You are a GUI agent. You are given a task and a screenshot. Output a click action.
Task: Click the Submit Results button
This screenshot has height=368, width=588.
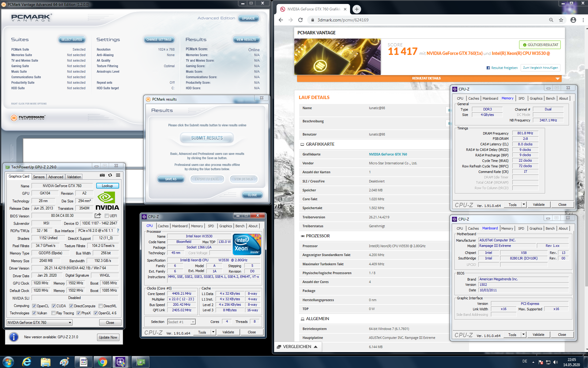click(x=207, y=138)
